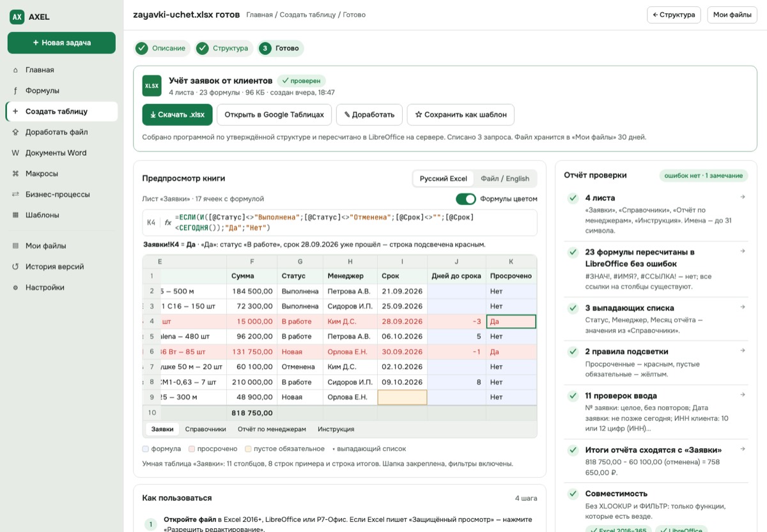
Task: Switch formula language to Русский Excel
Action: [443, 179]
